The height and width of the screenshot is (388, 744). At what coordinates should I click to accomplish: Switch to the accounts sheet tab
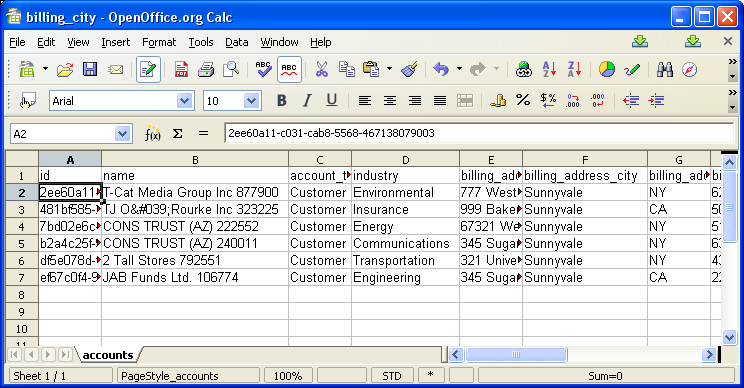108,355
